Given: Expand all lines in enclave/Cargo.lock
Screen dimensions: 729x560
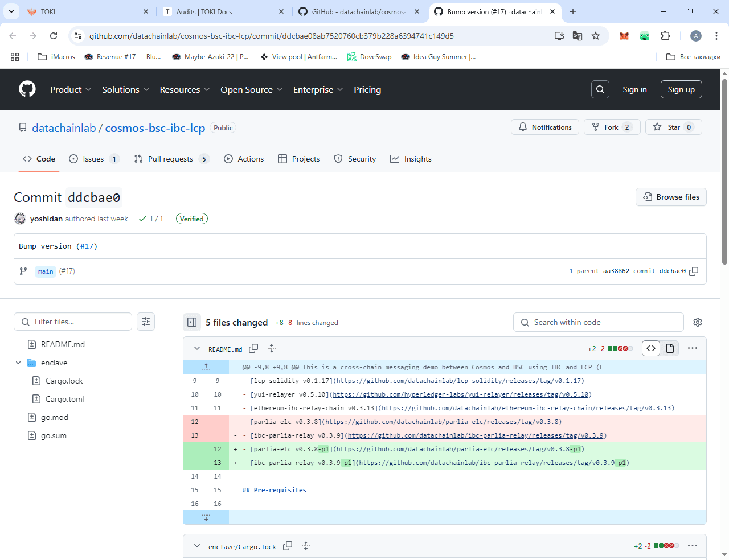Looking at the screenshot, I should [x=306, y=546].
